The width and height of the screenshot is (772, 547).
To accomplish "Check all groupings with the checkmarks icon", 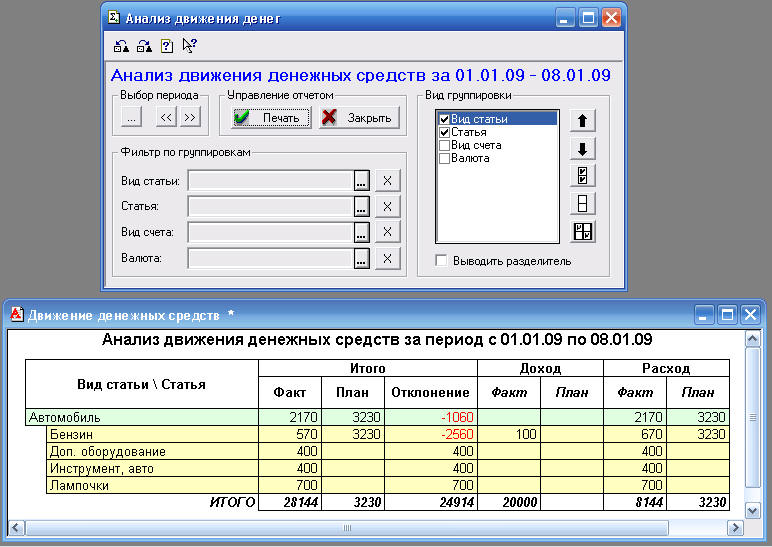I will (582, 176).
